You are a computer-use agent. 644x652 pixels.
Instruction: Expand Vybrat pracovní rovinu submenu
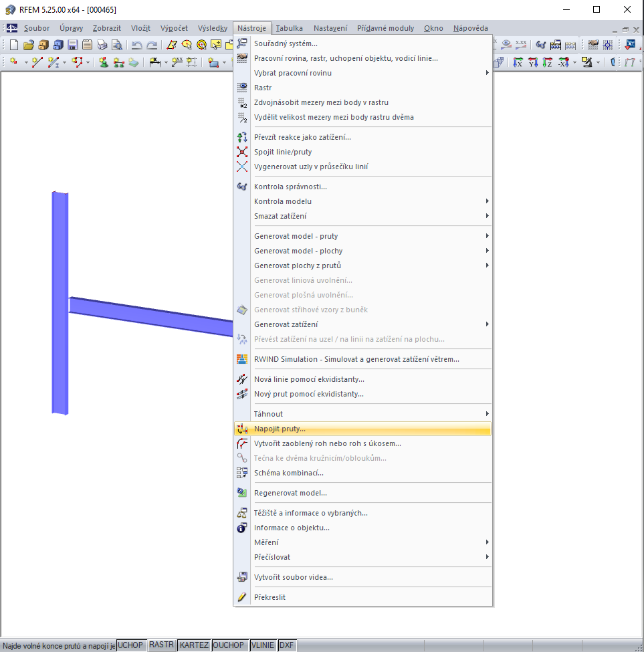[x=362, y=73]
